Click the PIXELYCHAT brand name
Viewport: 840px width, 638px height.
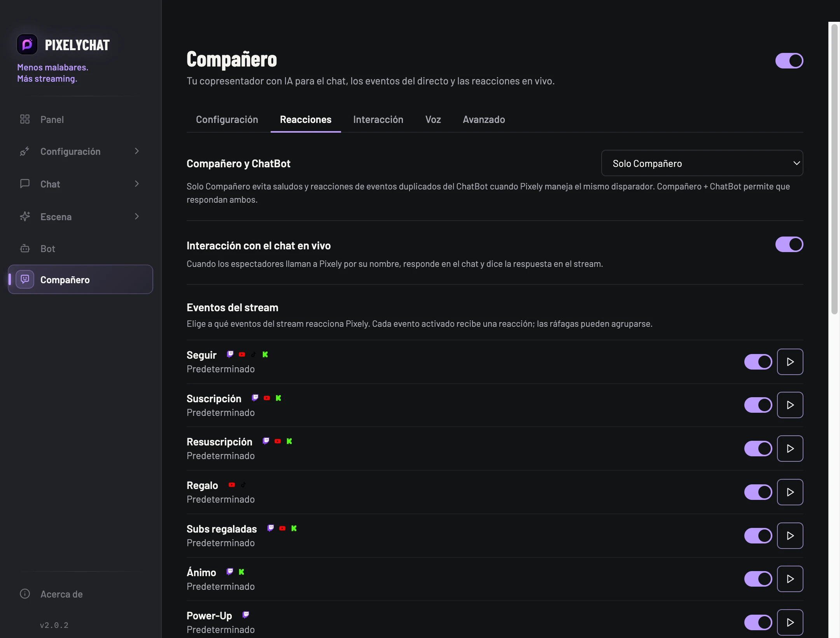click(77, 45)
